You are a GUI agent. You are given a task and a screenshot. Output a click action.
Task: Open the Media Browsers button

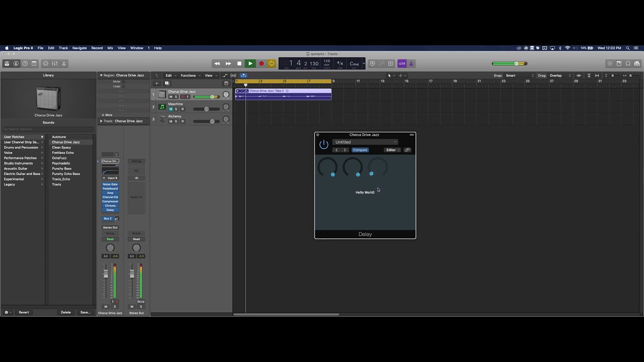pyautogui.click(x=637, y=63)
